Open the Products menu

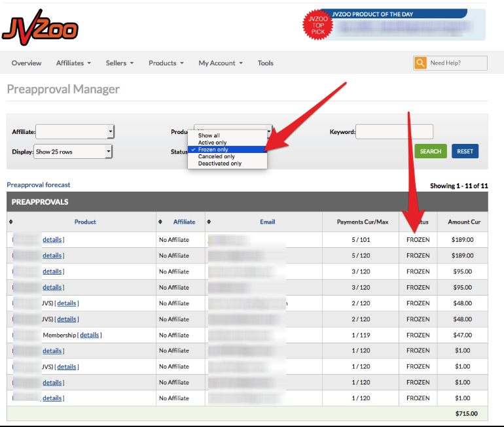[166, 63]
